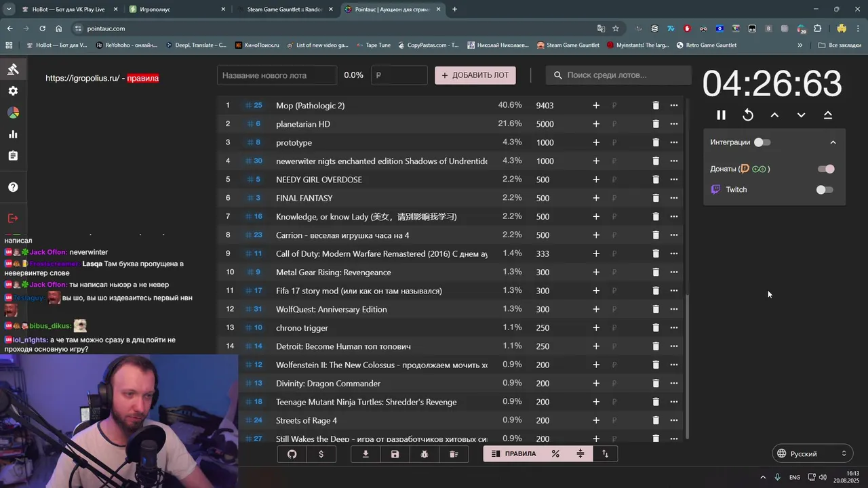Open new browser tab with plus
Screen dimensions: 868x488
(454, 9)
